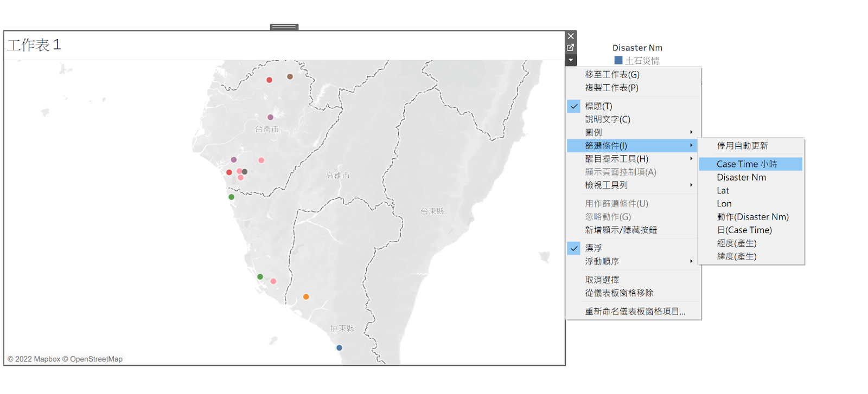The image size is (868, 394).
Task: Select the blue map point near 屏東縣
Action: pyautogui.click(x=339, y=348)
